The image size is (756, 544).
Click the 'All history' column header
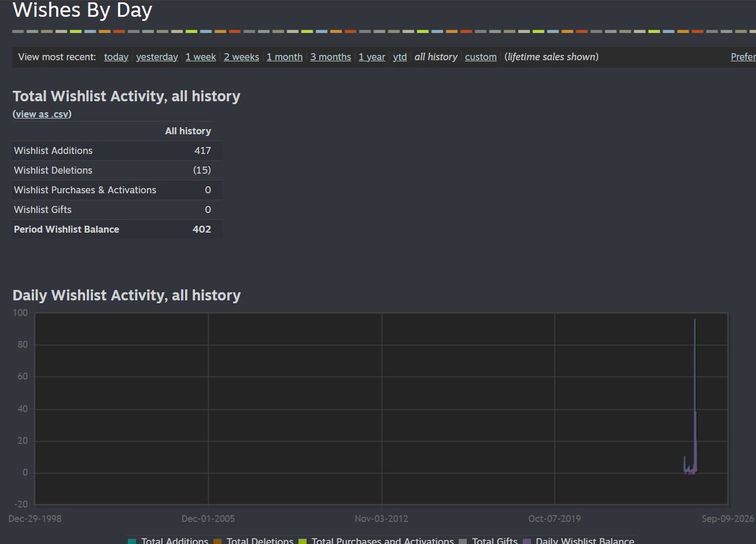tap(188, 131)
